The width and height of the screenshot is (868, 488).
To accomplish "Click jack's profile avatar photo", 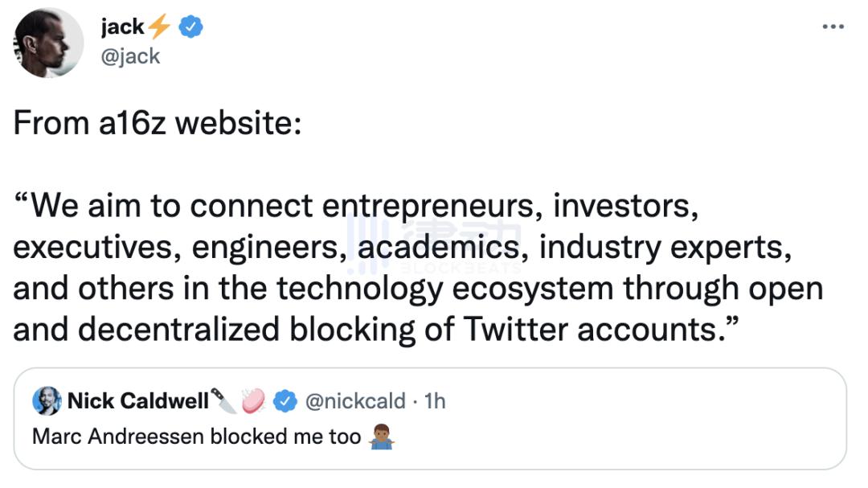I will pyautogui.click(x=50, y=44).
